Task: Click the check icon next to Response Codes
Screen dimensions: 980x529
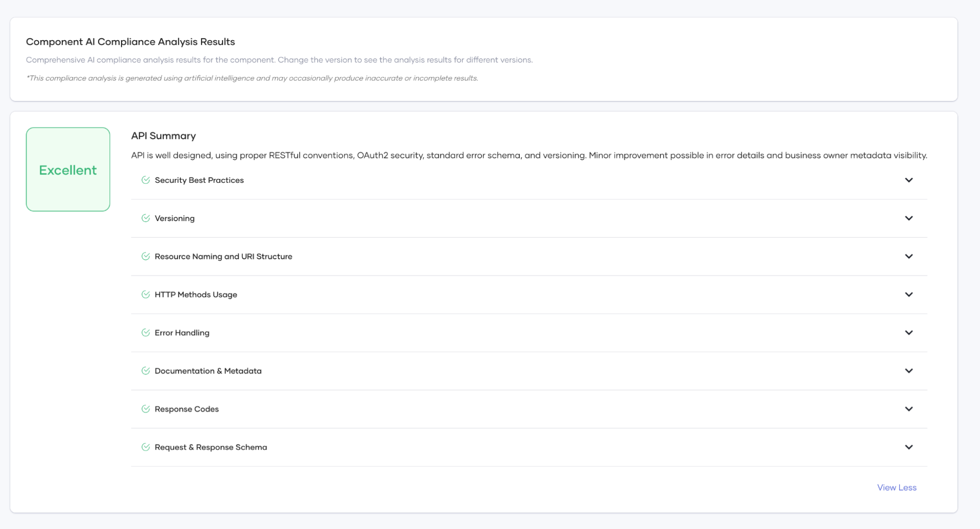Action: click(x=146, y=409)
